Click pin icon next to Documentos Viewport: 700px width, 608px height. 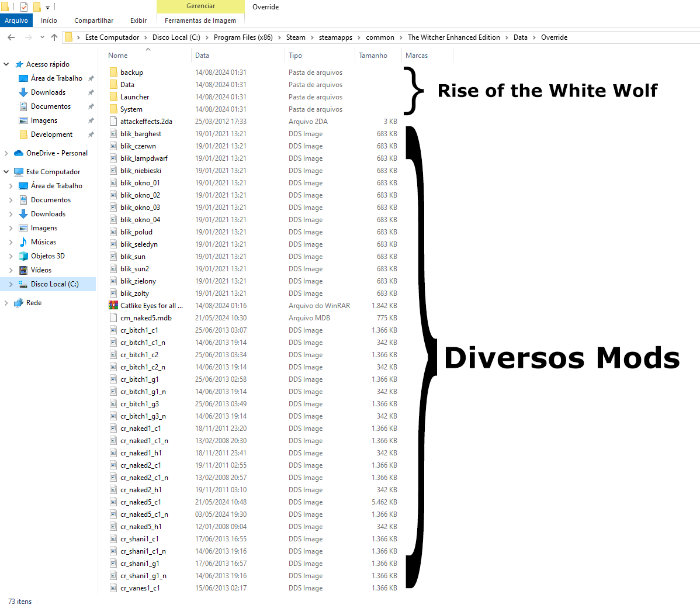coord(91,107)
